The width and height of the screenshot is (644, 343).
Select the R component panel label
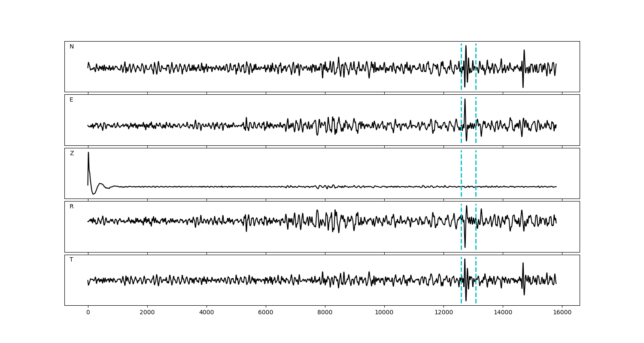click(x=72, y=207)
